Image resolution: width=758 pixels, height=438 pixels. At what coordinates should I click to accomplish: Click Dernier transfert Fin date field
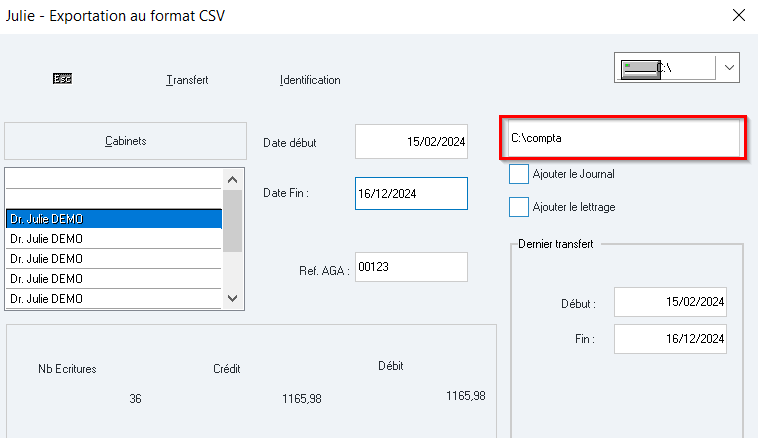[x=671, y=339]
